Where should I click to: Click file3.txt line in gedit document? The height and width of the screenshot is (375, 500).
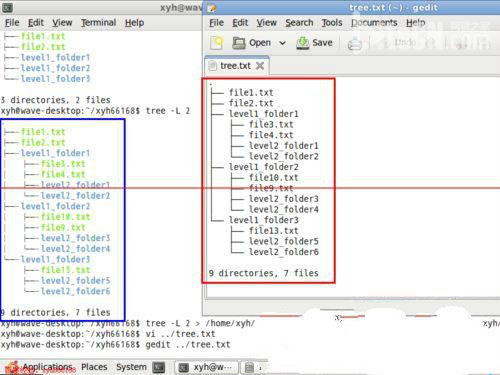271,124
